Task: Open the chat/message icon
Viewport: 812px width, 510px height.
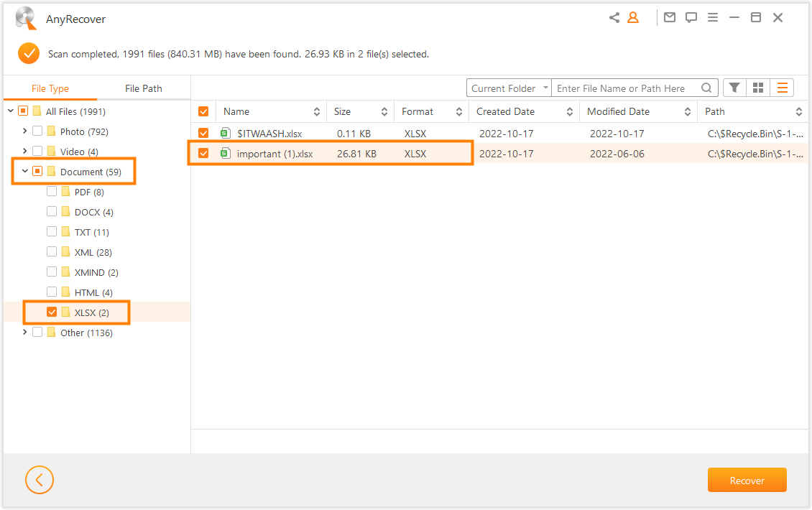Action: point(691,17)
